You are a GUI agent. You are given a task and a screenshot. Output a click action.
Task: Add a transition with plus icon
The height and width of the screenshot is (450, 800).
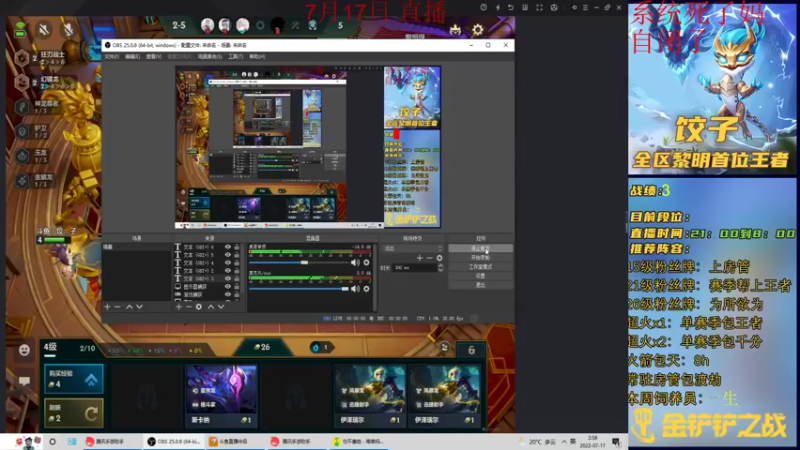(x=419, y=258)
